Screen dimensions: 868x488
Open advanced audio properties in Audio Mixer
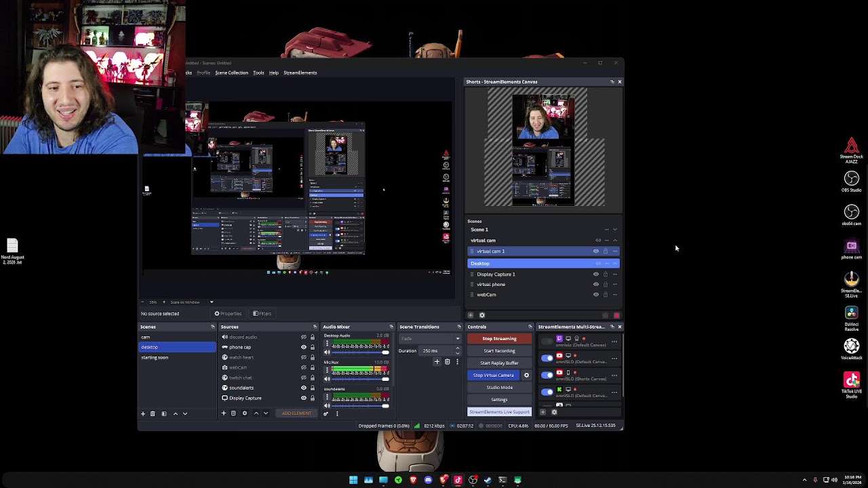(x=326, y=413)
